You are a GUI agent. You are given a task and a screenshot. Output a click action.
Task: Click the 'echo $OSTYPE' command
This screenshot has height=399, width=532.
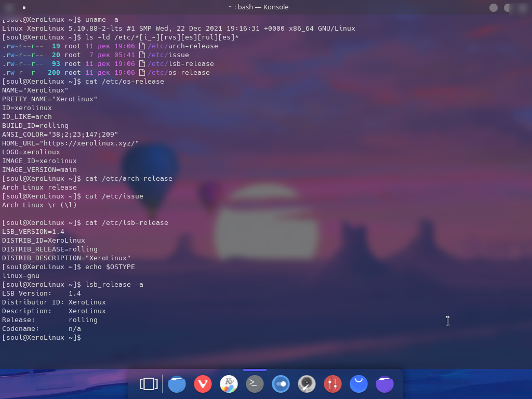click(110, 267)
